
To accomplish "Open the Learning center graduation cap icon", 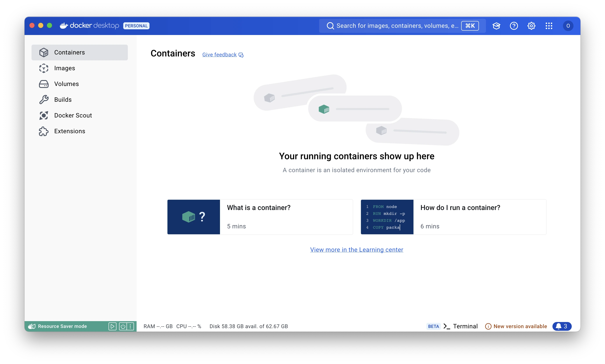I will tap(496, 26).
